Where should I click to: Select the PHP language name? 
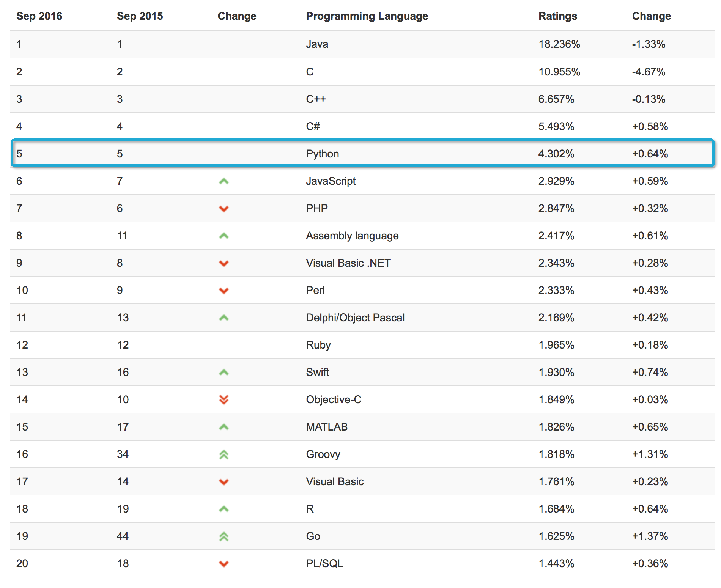(x=317, y=208)
